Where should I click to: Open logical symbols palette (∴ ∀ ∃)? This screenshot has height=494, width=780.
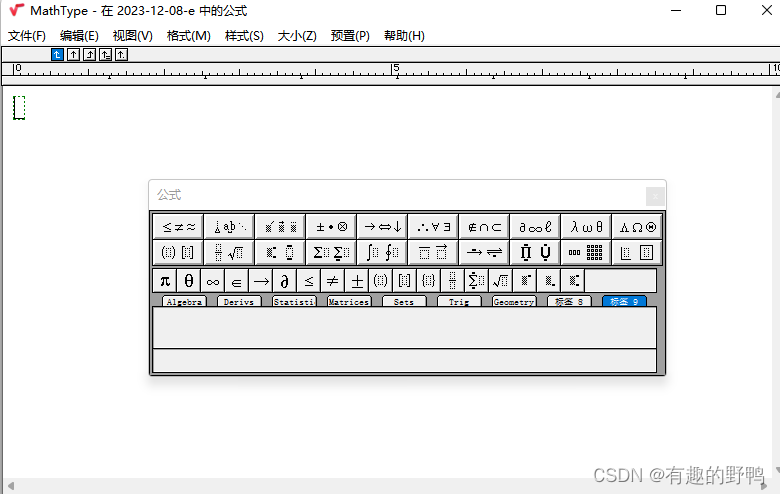pos(433,227)
